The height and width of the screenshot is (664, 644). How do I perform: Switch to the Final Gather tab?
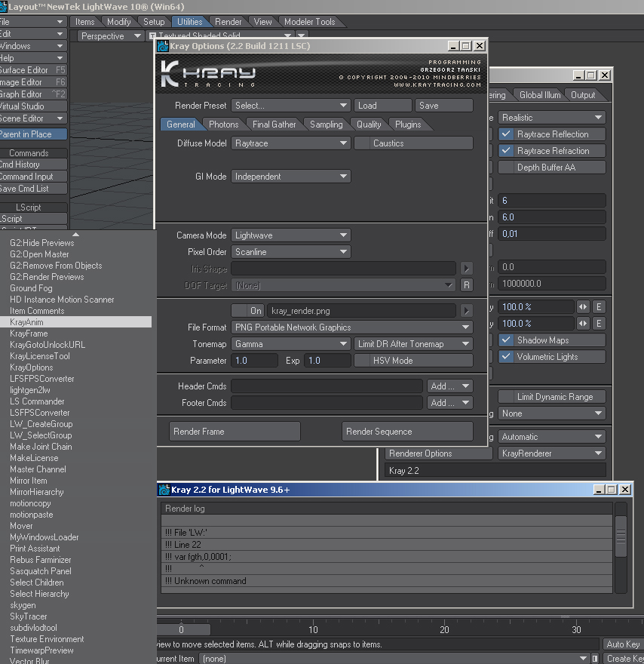click(274, 124)
